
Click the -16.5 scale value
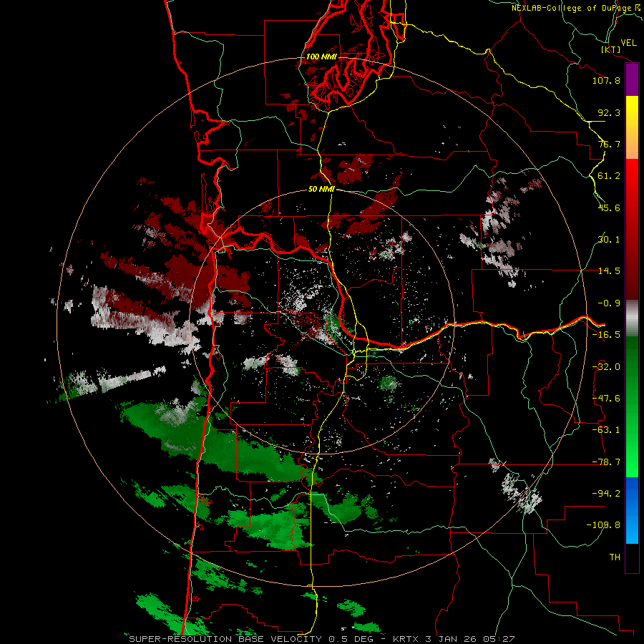point(606,335)
